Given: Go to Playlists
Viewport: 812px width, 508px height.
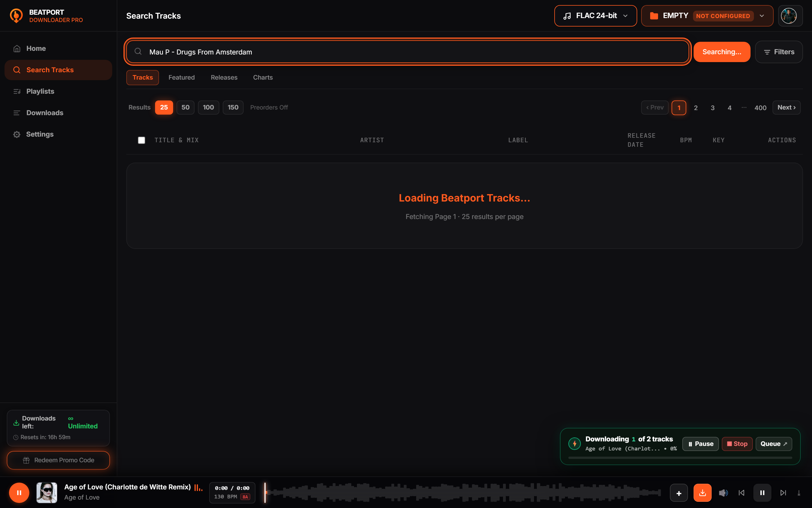Looking at the screenshot, I should click(x=58, y=91).
